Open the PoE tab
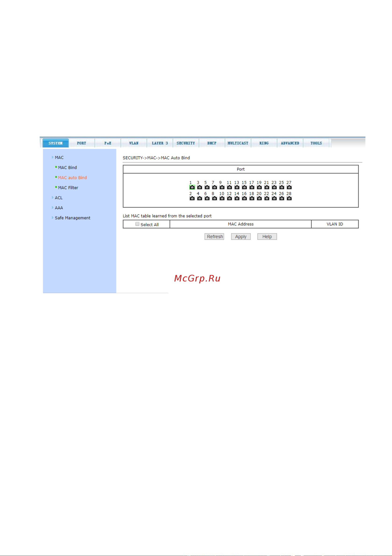 click(108, 143)
